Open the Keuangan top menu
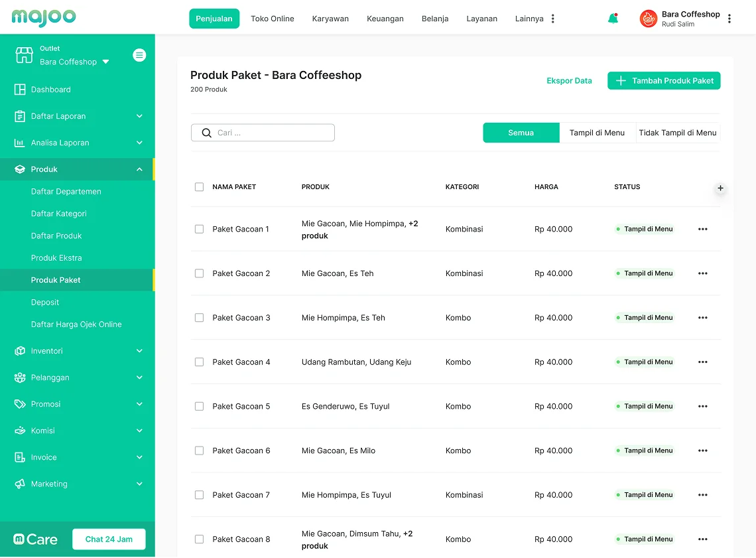Screen dimensions: 756x558 tap(385, 19)
